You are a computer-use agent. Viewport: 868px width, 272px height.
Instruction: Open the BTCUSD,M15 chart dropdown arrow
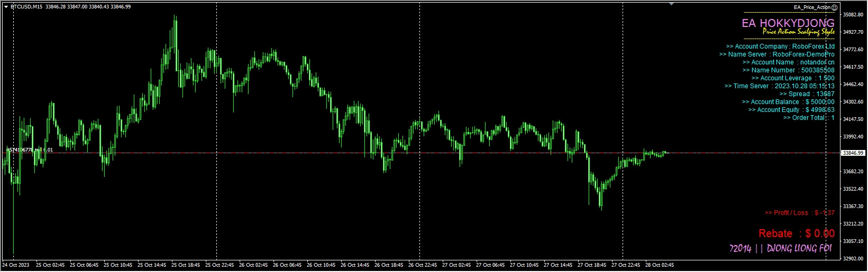pyautogui.click(x=6, y=7)
